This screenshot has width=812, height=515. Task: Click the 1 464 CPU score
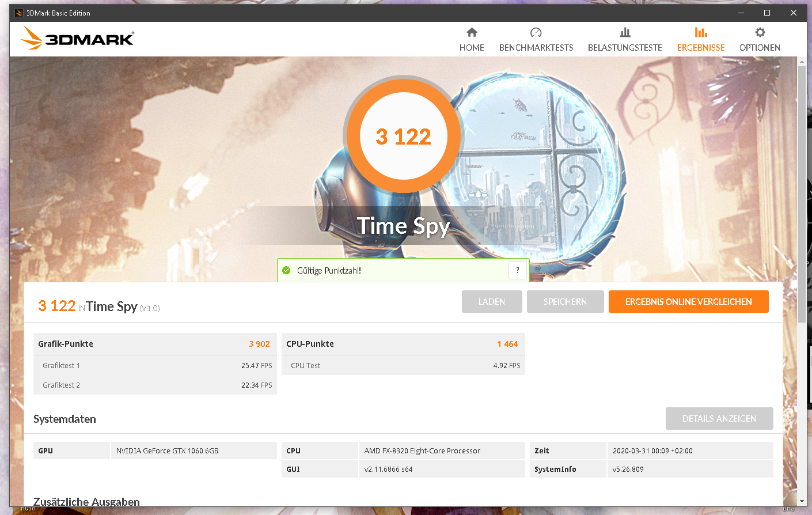tap(507, 344)
